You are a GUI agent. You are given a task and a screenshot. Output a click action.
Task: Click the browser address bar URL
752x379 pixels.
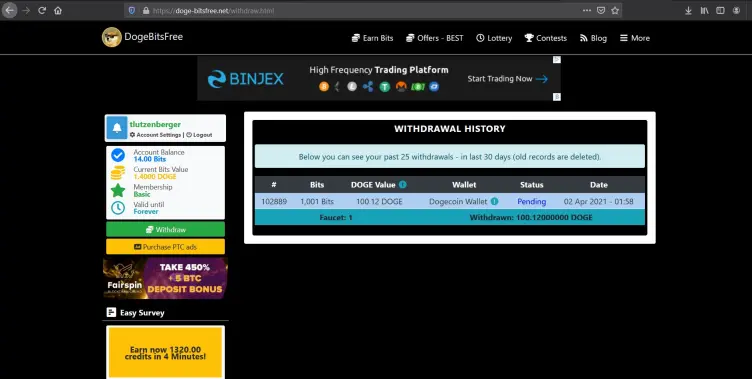(x=213, y=10)
